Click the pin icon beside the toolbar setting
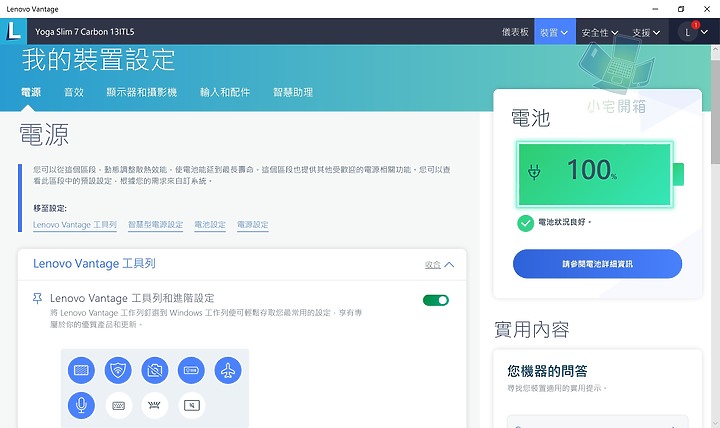The image size is (720, 428). coord(37,298)
